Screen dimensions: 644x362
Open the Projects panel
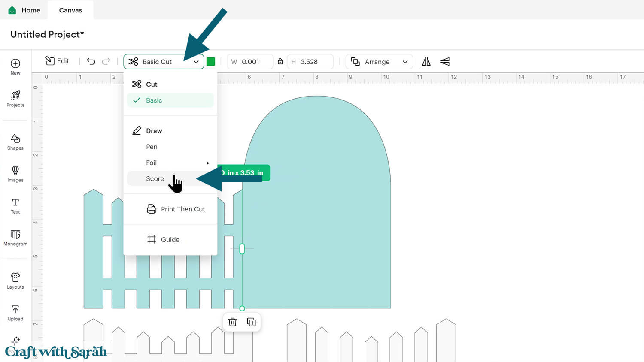(x=15, y=98)
